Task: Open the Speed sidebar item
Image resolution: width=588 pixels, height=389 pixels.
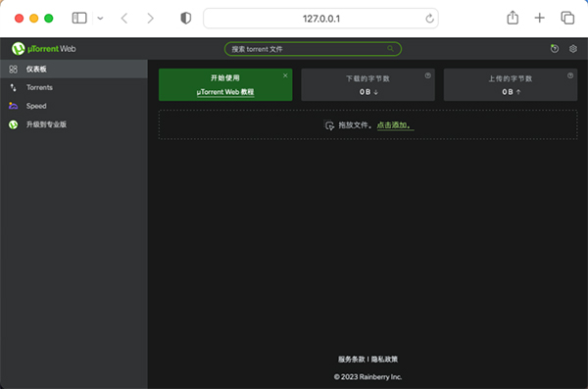Action: pos(73,106)
